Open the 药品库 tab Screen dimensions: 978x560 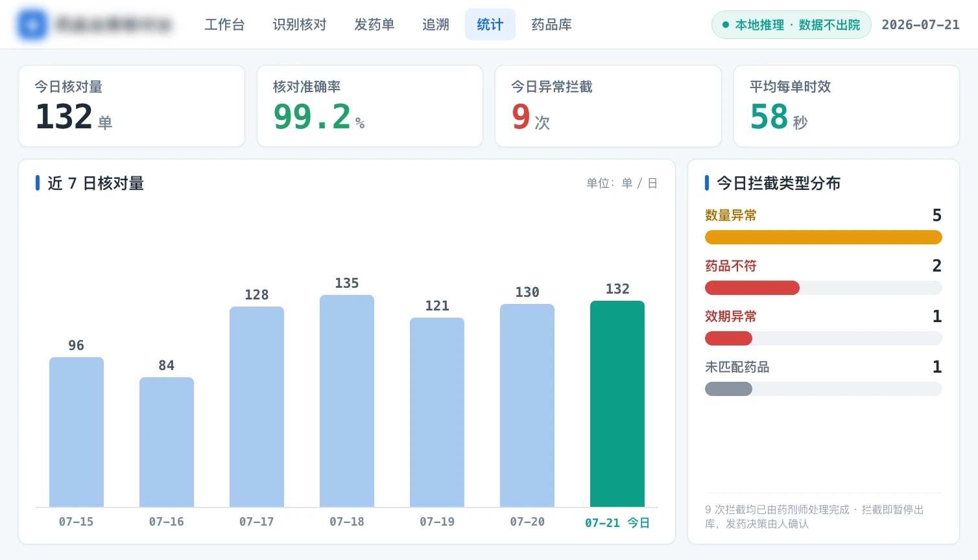point(552,25)
